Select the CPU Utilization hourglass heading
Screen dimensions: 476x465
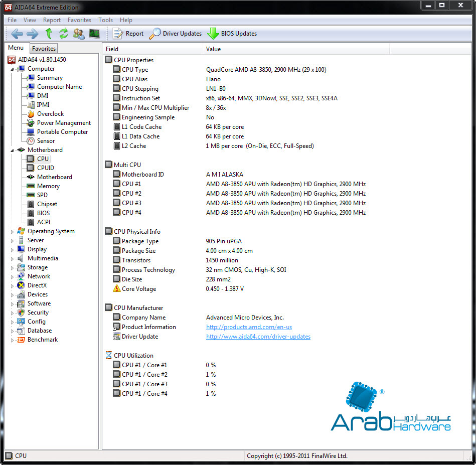[x=129, y=356]
